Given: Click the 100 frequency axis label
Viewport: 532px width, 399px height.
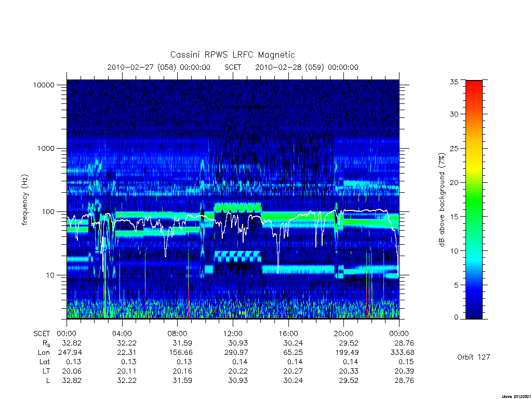Looking at the screenshot, I should pyautogui.click(x=48, y=212).
